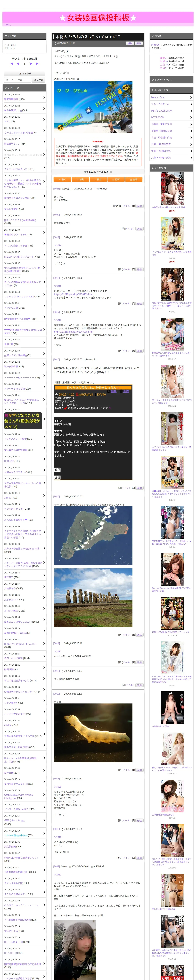Screen dimensions: 196x980
Task: Click the 画像 category link in お知らせ
Action: click(163, 58)
